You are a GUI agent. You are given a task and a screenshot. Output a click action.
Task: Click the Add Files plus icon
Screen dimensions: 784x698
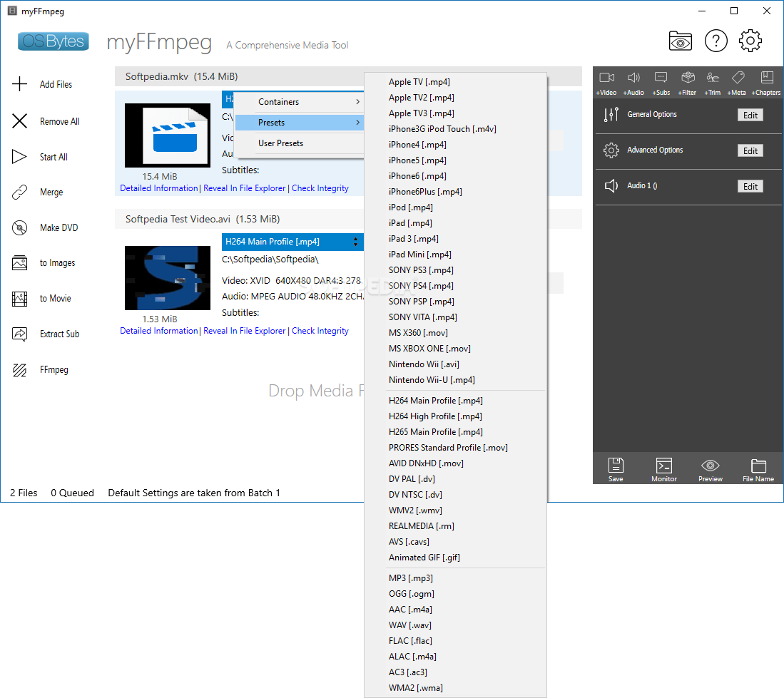19,84
